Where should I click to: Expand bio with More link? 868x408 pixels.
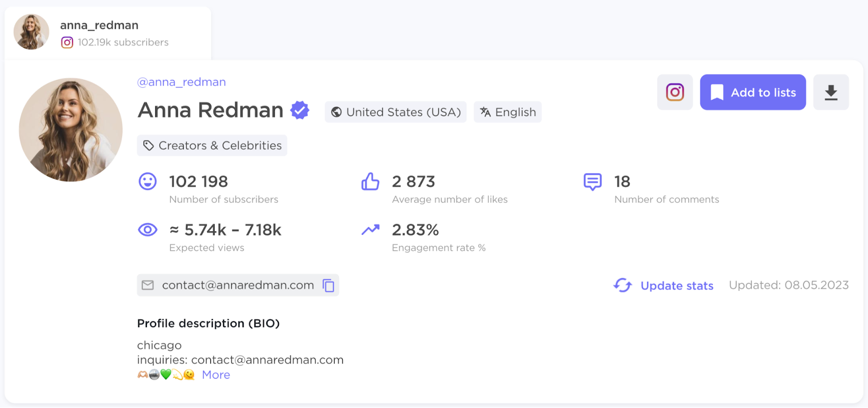[x=216, y=375]
